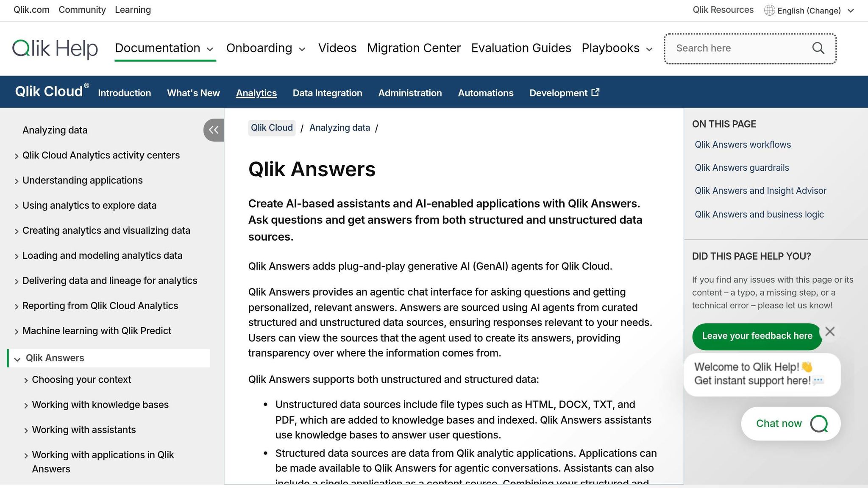The width and height of the screenshot is (868, 488).
Task: Open the English (Change) language selector
Action: (x=809, y=11)
